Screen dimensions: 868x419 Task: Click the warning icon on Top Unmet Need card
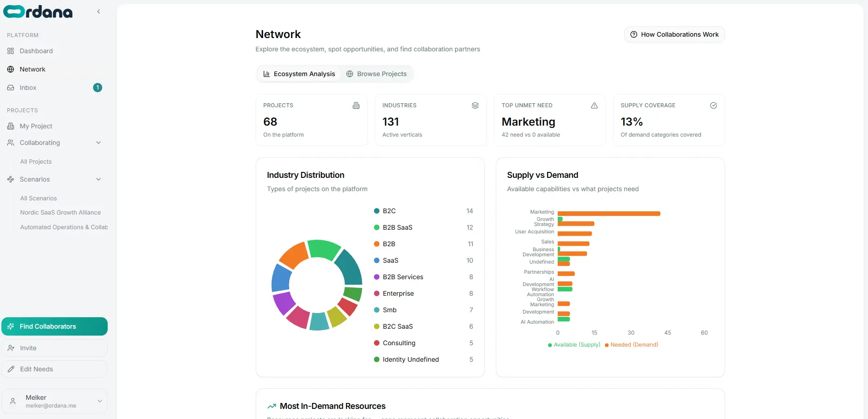[x=594, y=105]
